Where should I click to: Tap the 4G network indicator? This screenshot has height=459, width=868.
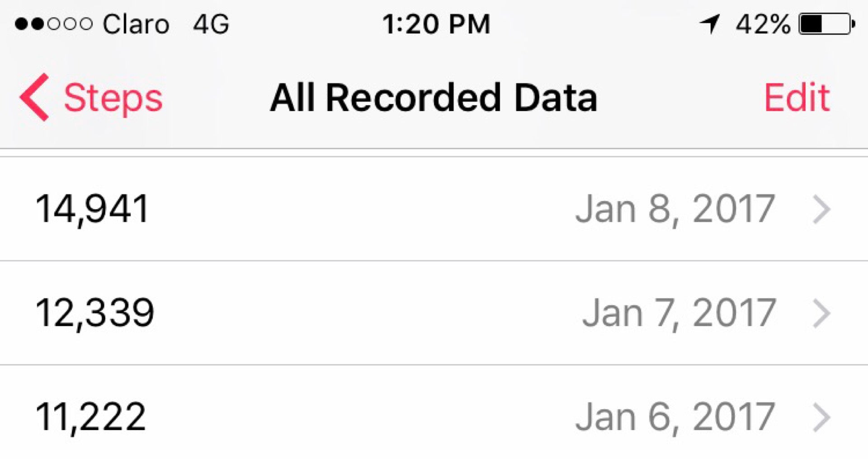(211, 24)
